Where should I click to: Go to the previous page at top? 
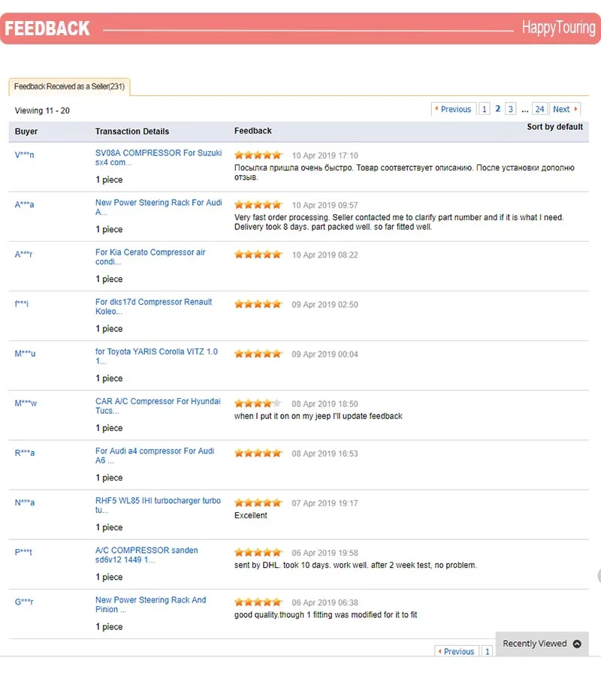[452, 110]
